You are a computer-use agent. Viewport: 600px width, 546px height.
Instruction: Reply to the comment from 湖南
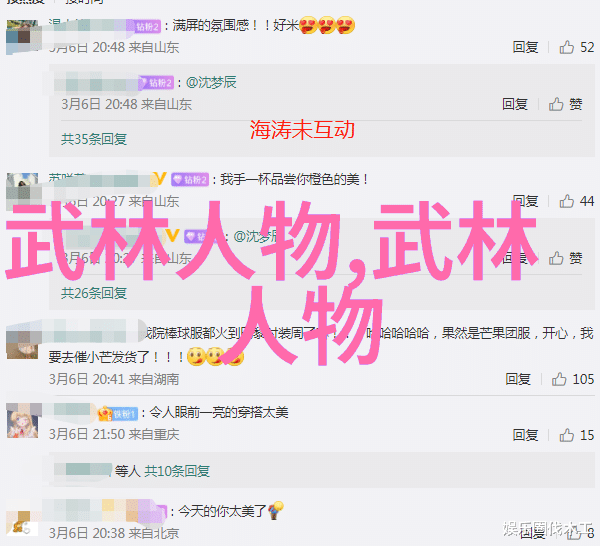518,379
